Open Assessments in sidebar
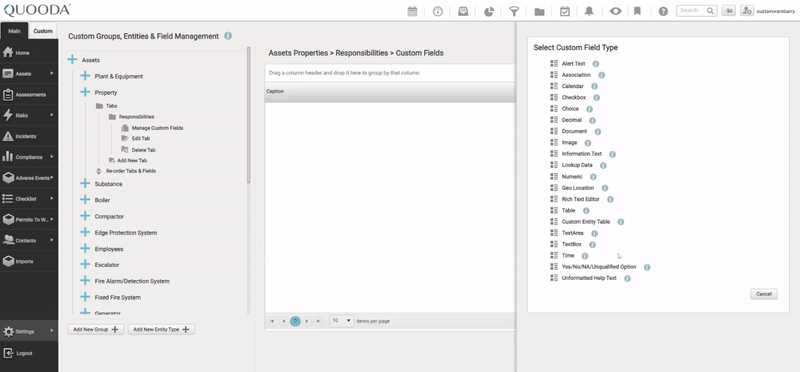 [29, 94]
